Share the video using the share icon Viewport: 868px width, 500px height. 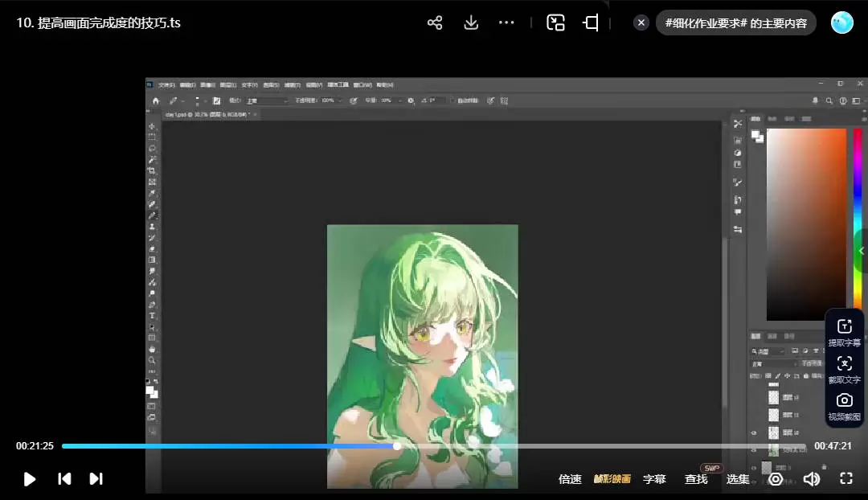(x=435, y=23)
